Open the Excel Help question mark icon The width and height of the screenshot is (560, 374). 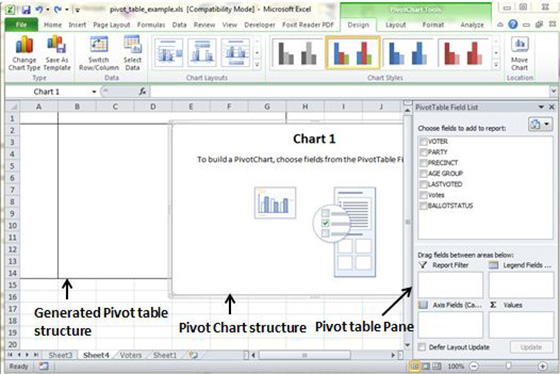coord(513,24)
